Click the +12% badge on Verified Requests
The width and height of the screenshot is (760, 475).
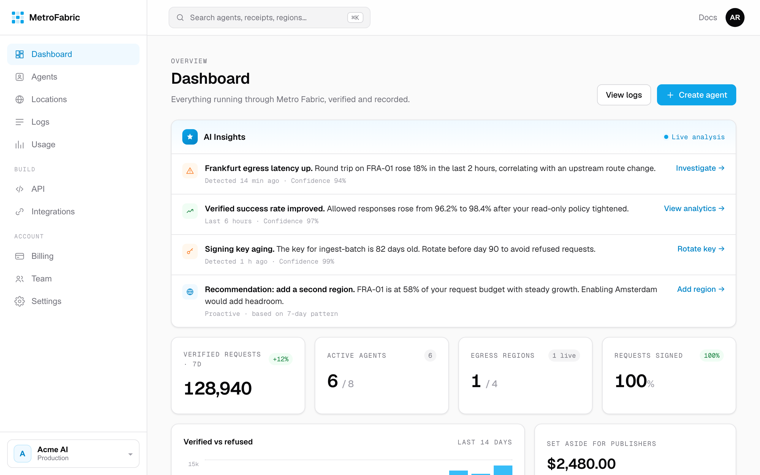pos(281,359)
